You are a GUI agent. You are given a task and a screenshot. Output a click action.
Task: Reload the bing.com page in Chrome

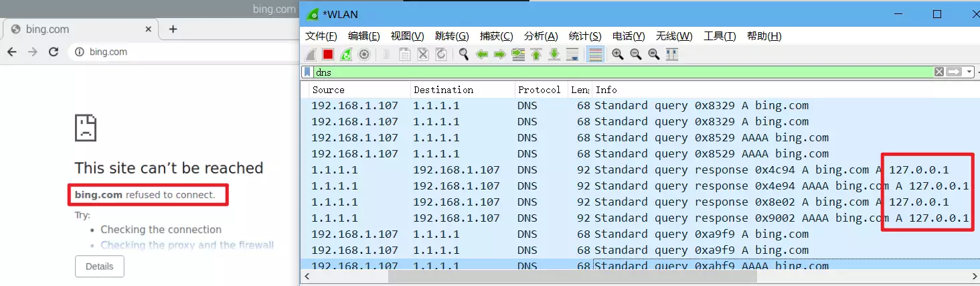(54, 52)
